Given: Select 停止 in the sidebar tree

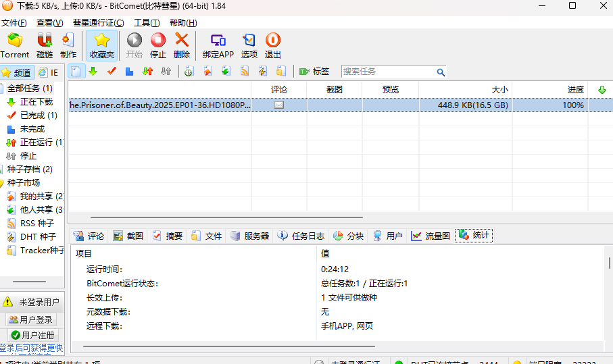Looking at the screenshot, I should [x=28, y=156].
